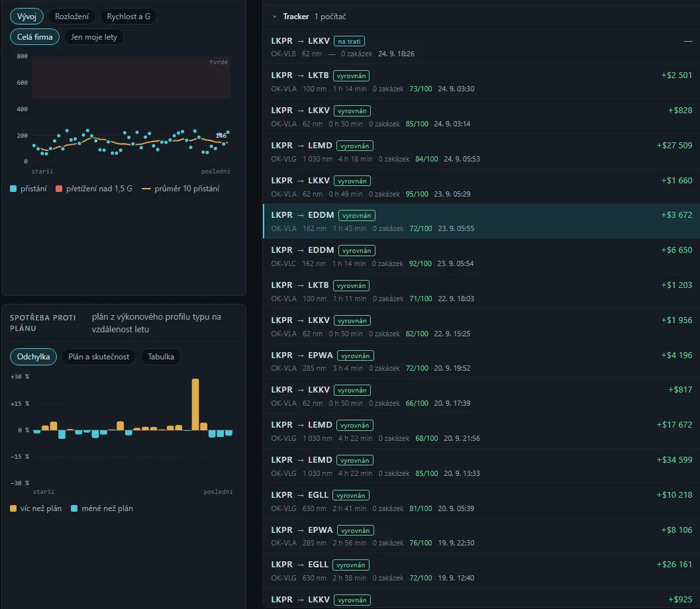Screen dimensions: 700x609
Task: Select the Rychlost a G tab
Action: pyautogui.click(x=128, y=17)
